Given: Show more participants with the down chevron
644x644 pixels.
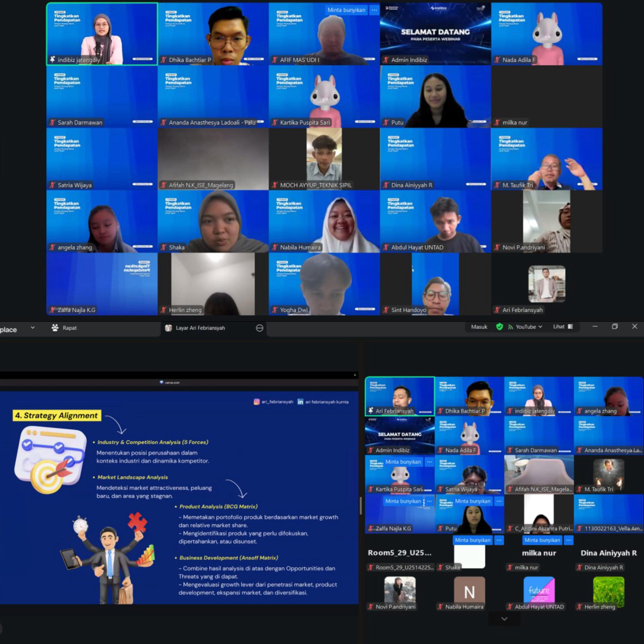Looking at the screenshot, I should 504,619.
